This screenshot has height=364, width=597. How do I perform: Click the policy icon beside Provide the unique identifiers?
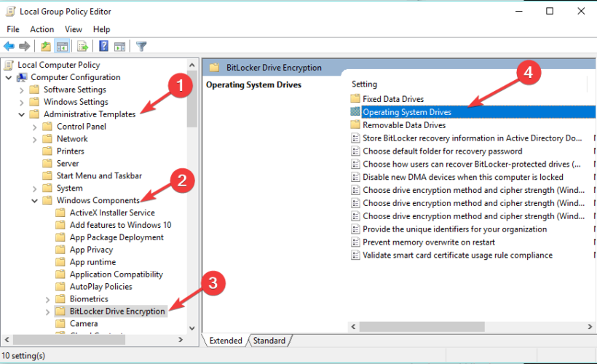point(355,229)
